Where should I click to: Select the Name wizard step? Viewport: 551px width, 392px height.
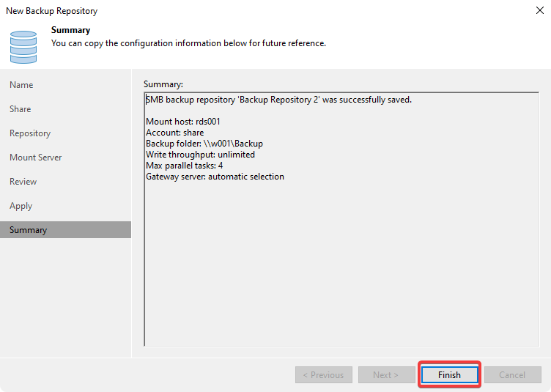coord(21,85)
